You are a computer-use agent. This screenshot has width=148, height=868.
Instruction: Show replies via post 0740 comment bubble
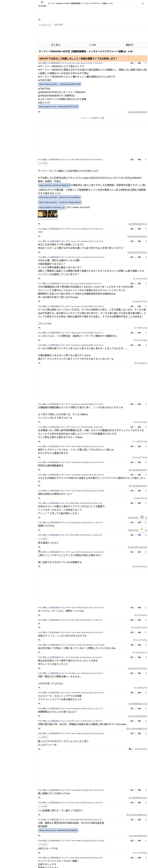click(x=131, y=749)
